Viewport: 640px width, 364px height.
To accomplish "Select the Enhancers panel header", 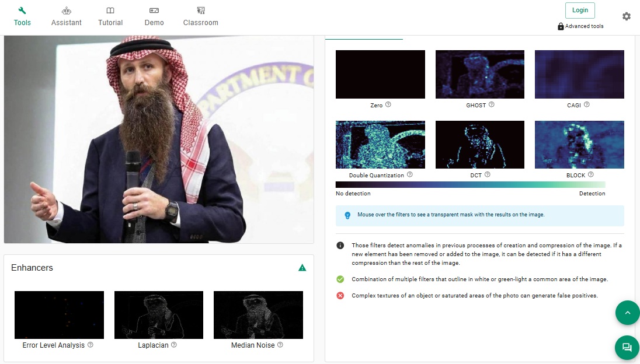I will coord(32,268).
